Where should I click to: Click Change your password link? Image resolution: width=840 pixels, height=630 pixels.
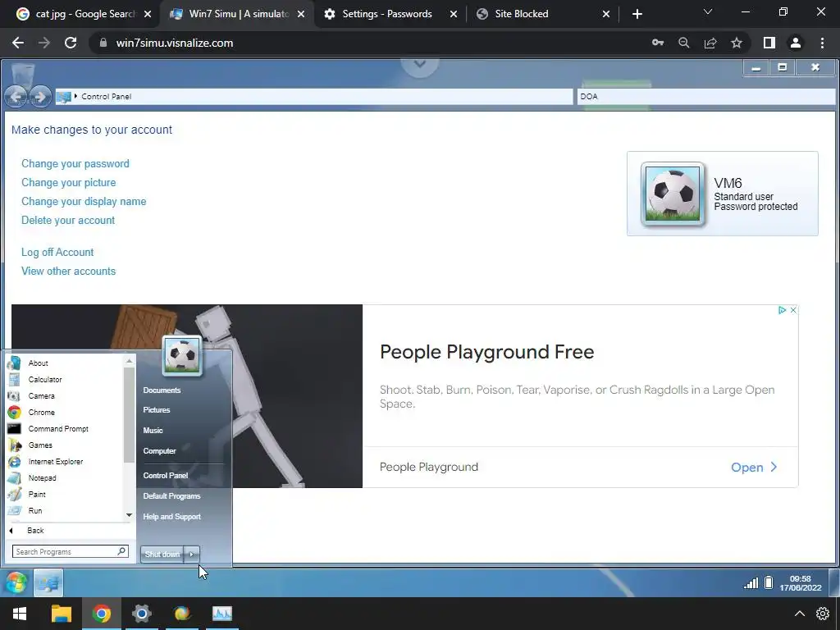point(75,163)
